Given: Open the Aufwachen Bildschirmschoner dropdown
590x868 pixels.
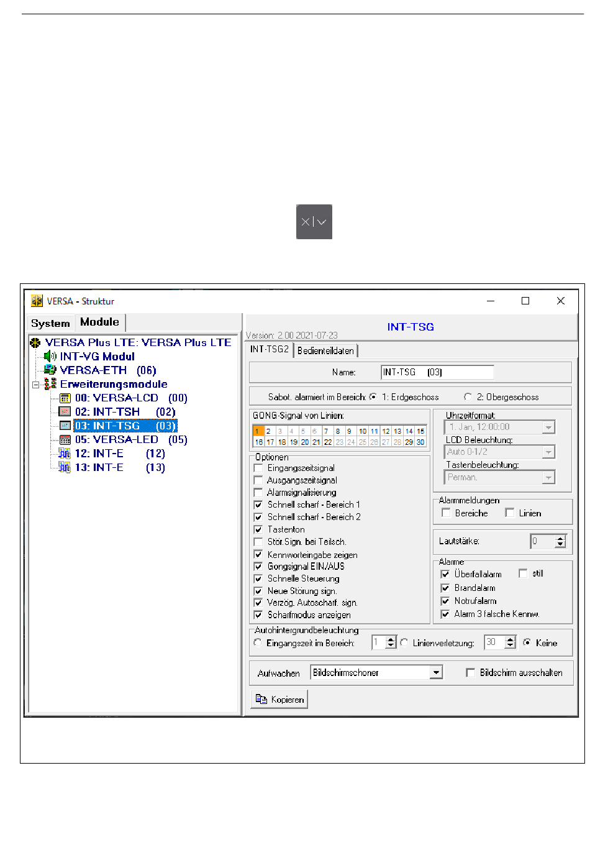Looking at the screenshot, I should click(x=437, y=673).
